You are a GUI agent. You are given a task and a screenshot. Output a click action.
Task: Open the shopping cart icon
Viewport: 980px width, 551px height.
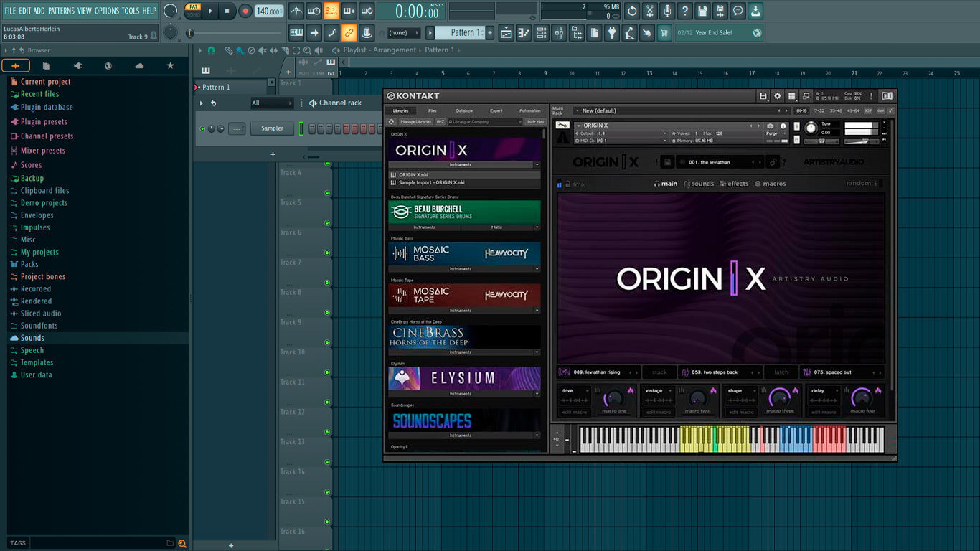click(x=664, y=33)
